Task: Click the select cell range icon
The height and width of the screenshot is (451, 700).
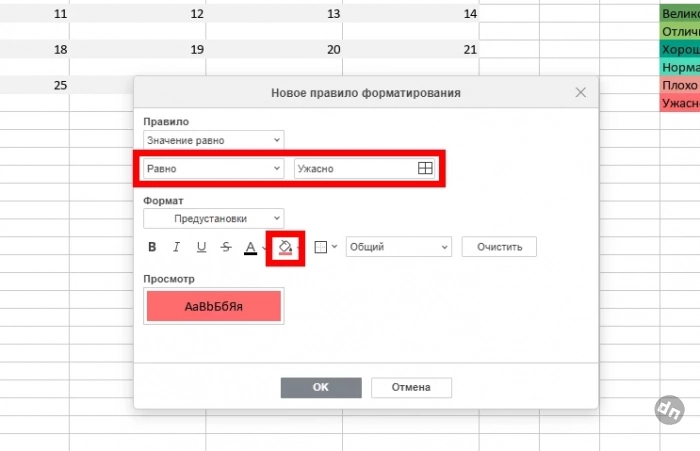Action: click(425, 169)
